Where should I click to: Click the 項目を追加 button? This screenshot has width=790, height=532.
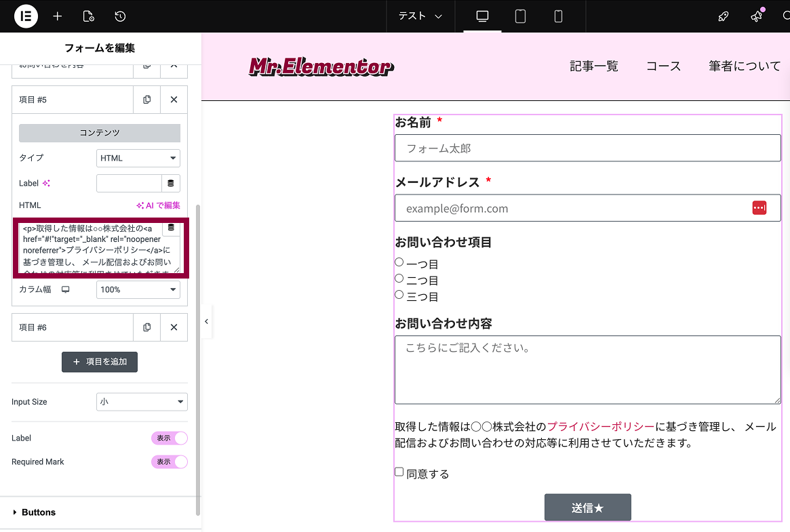[x=99, y=361]
